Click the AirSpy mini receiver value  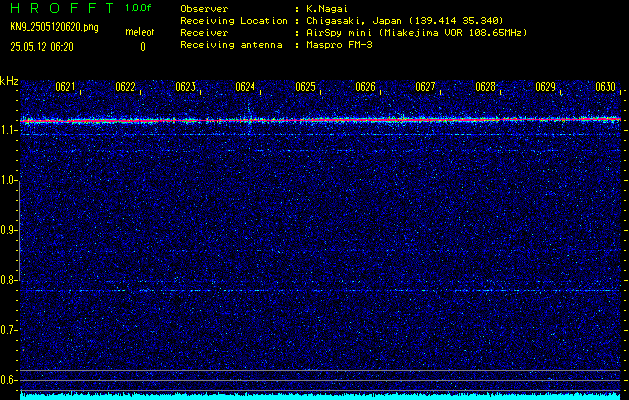[x=416, y=32]
